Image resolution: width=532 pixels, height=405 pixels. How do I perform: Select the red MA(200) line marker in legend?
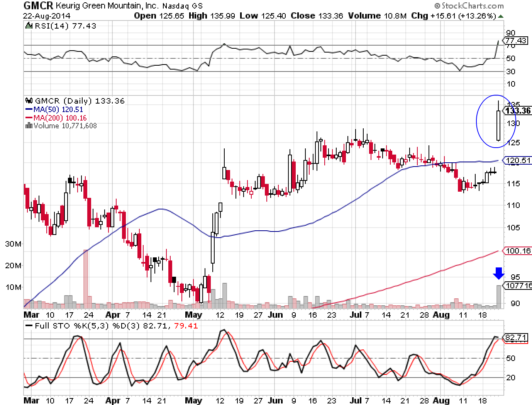[29, 118]
